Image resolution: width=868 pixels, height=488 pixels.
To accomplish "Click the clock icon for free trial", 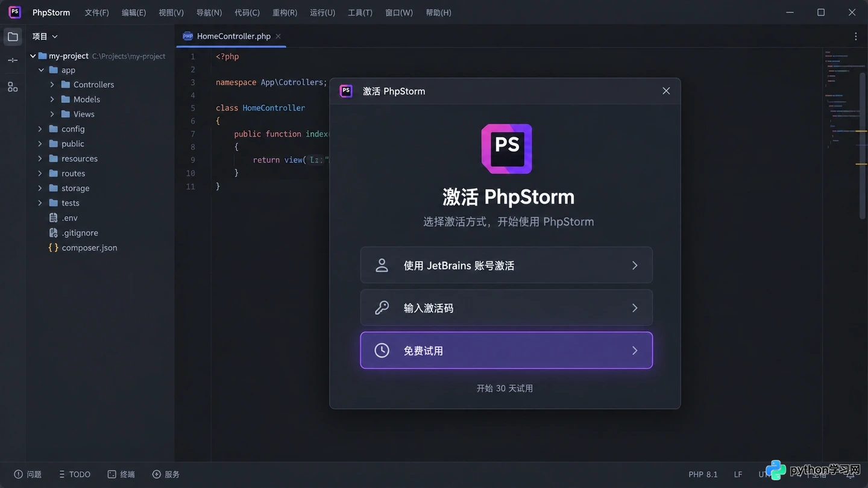I will click(382, 351).
